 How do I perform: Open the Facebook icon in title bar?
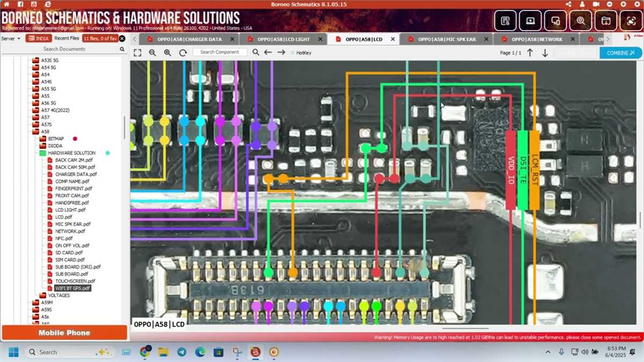point(20,4)
